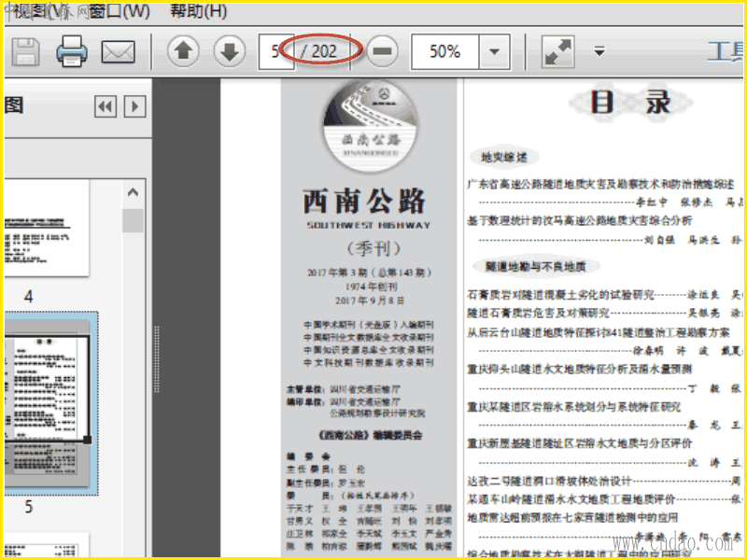747x560 pixels.
Task: Select page 4 thumbnail
Action: pos(46,228)
